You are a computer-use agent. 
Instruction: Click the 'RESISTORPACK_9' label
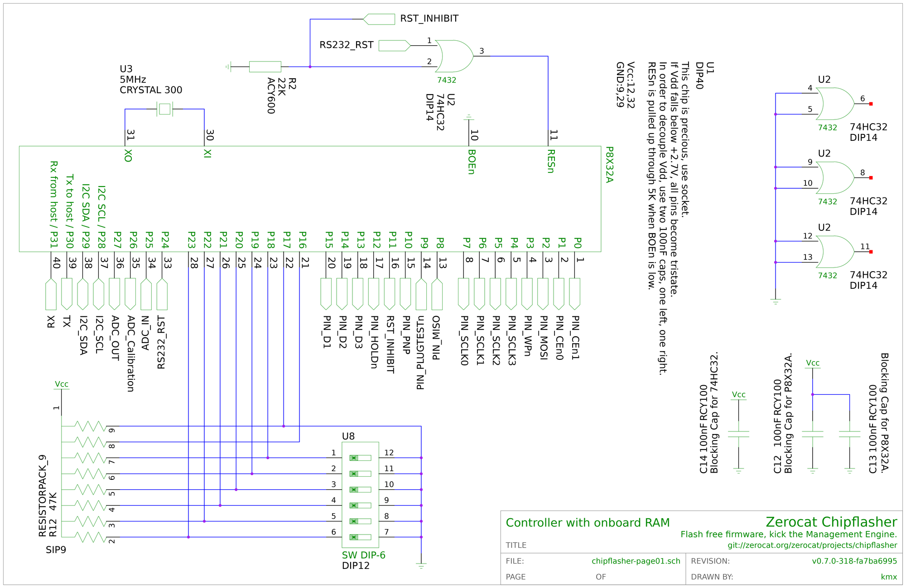click(x=43, y=496)
